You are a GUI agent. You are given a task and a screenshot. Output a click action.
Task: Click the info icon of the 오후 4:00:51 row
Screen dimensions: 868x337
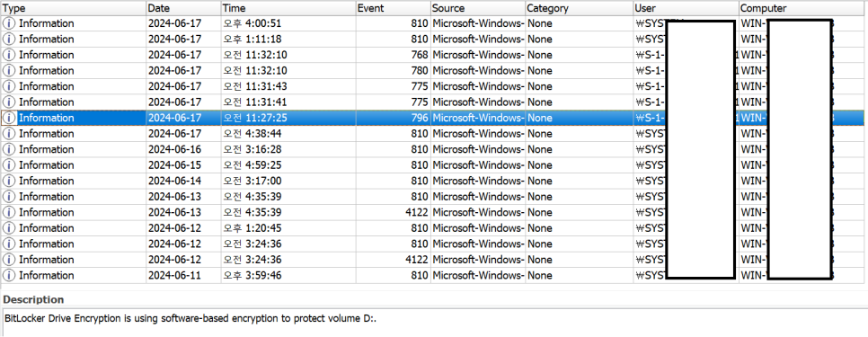[9, 23]
